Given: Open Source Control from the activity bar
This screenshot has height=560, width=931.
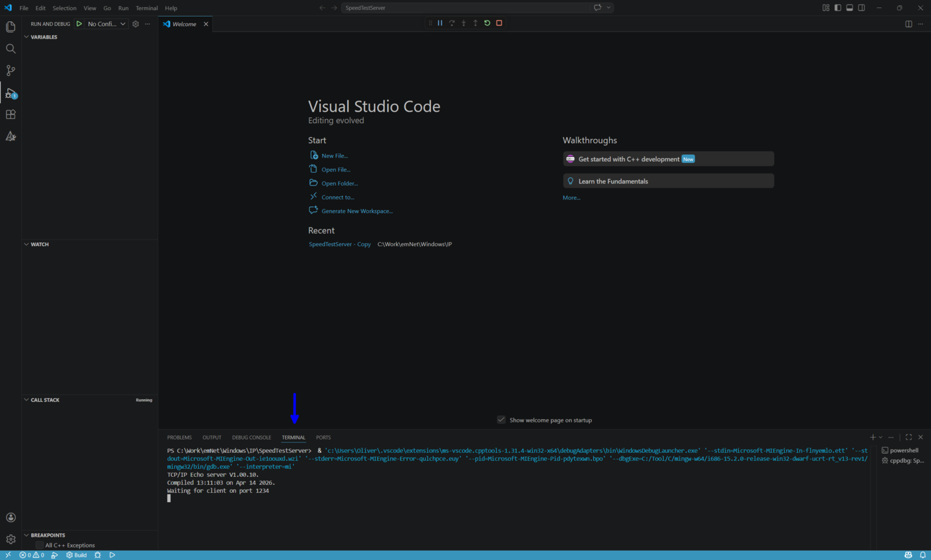Looking at the screenshot, I should point(10,70).
